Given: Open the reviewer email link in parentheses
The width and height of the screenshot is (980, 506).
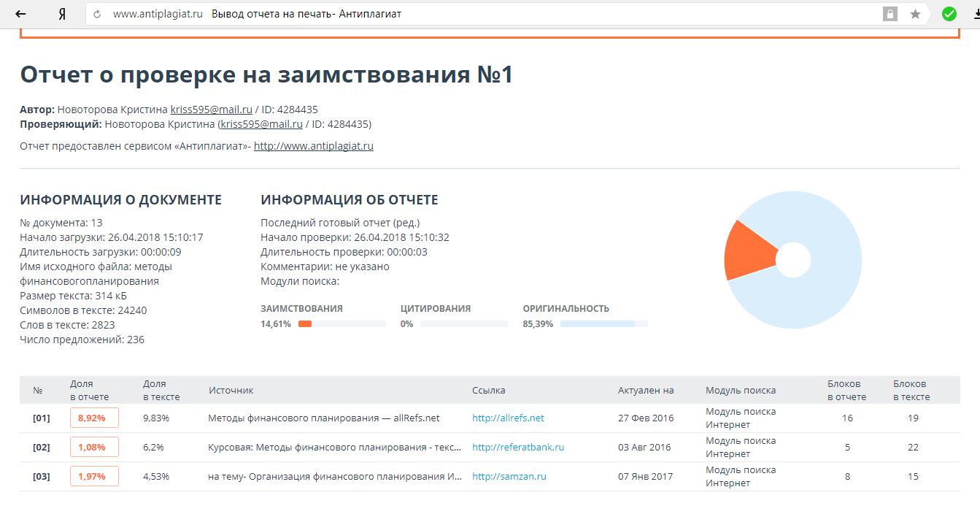Looking at the screenshot, I should click(261, 124).
